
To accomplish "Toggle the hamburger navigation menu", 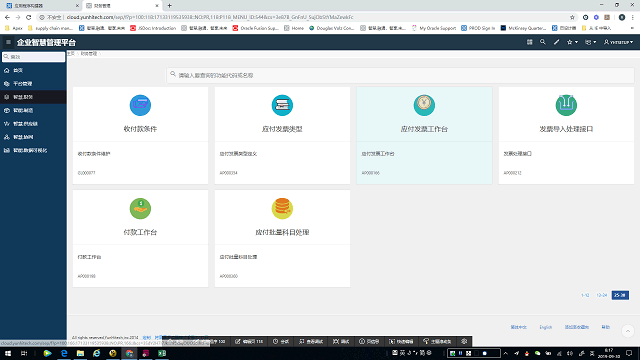I will coord(8,42).
